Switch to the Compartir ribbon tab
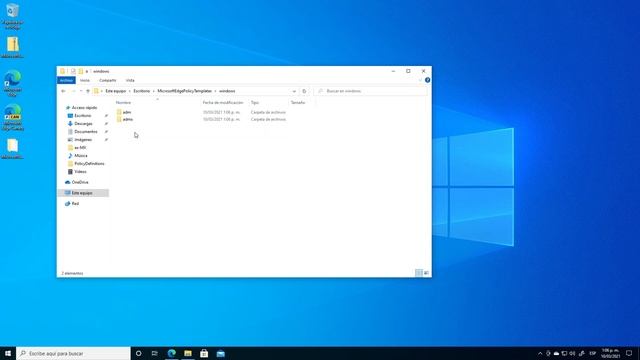The height and width of the screenshot is (360, 640). click(x=108, y=80)
